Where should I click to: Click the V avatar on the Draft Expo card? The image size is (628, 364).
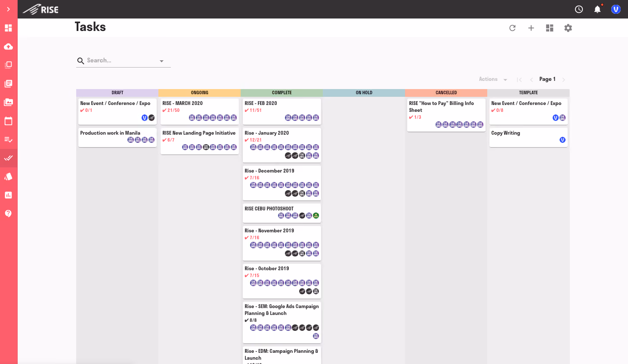[x=145, y=117]
